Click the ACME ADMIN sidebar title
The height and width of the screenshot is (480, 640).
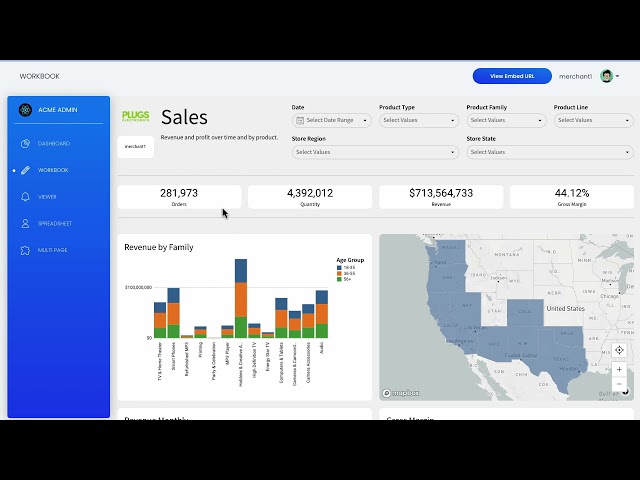click(58, 110)
